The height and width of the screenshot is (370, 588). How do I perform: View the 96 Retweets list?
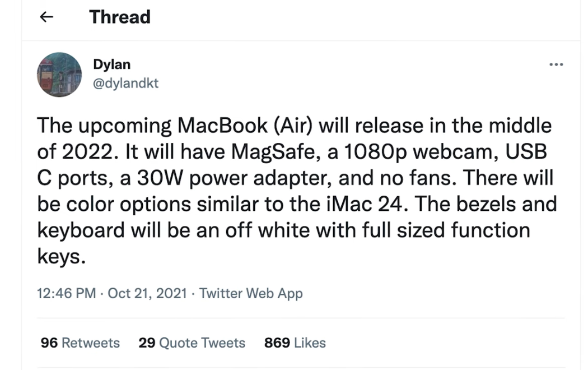[x=80, y=343]
